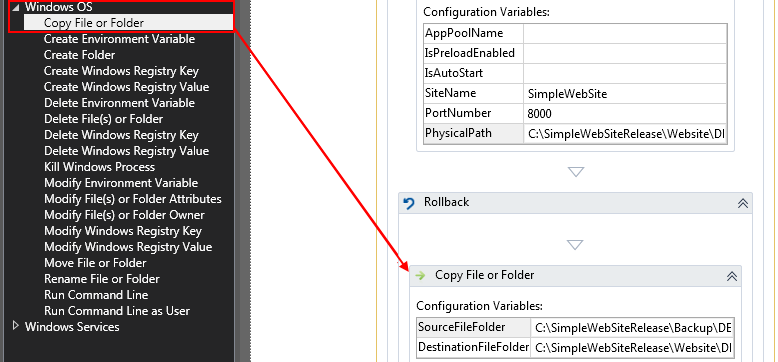Image resolution: width=778 pixels, height=362 pixels.
Task: Select Rename File or Folder action
Action: pyautogui.click(x=102, y=279)
